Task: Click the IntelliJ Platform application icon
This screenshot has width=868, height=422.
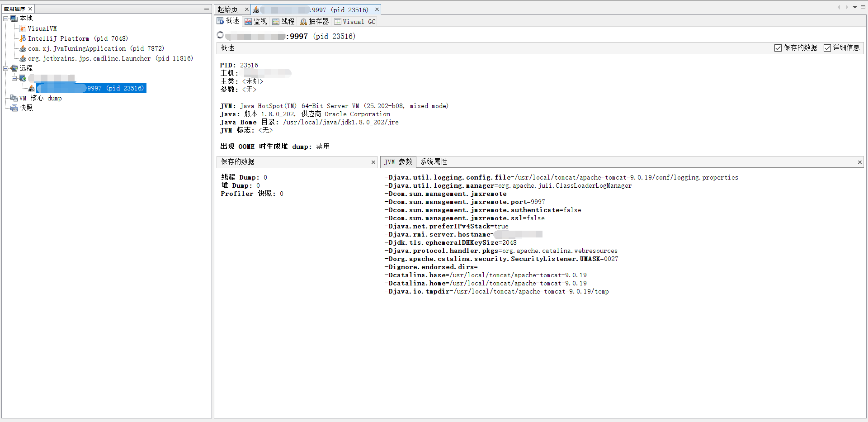Action: tap(23, 38)
